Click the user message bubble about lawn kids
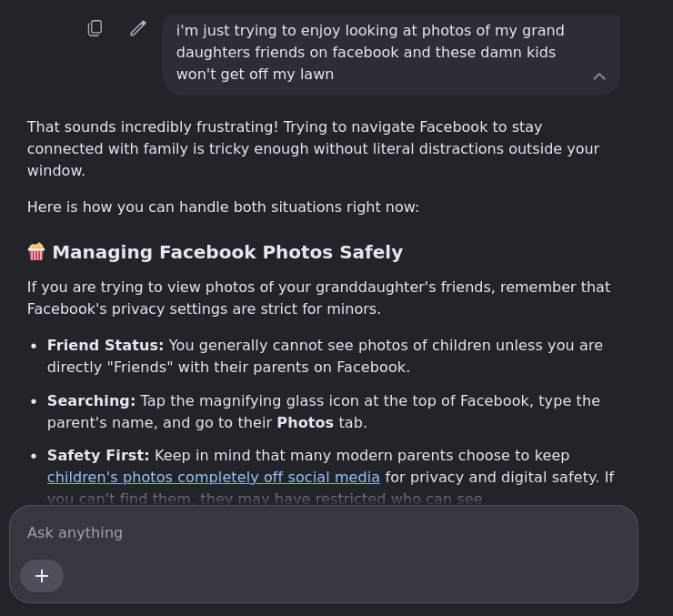The height and width of the screenshot is (616, 673). click(x=391, y=54)
